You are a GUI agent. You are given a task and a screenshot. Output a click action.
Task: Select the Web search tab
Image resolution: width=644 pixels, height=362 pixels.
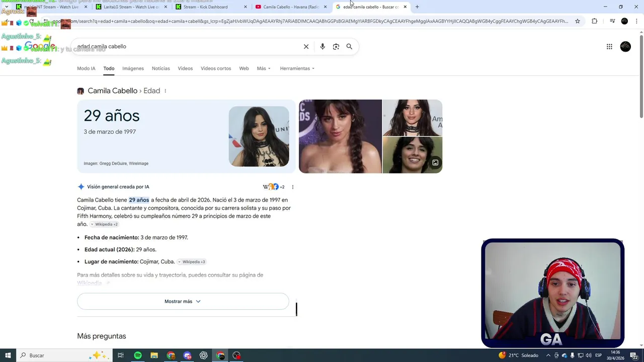[244, 68]
